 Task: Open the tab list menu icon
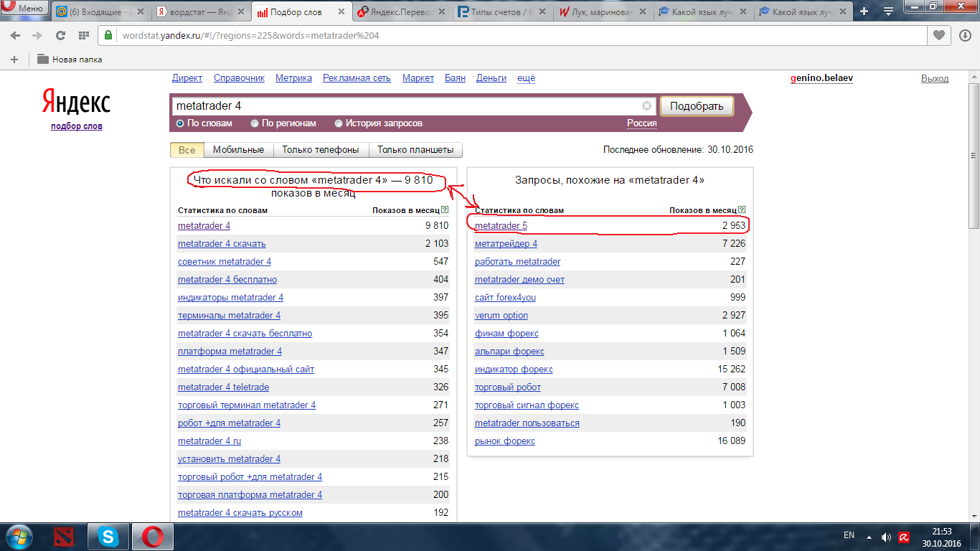888,11
